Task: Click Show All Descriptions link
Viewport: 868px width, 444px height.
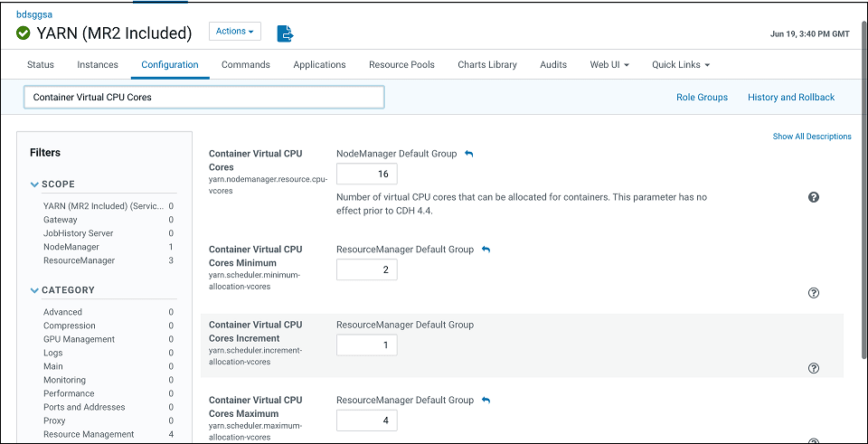Action: coord(811,137)
